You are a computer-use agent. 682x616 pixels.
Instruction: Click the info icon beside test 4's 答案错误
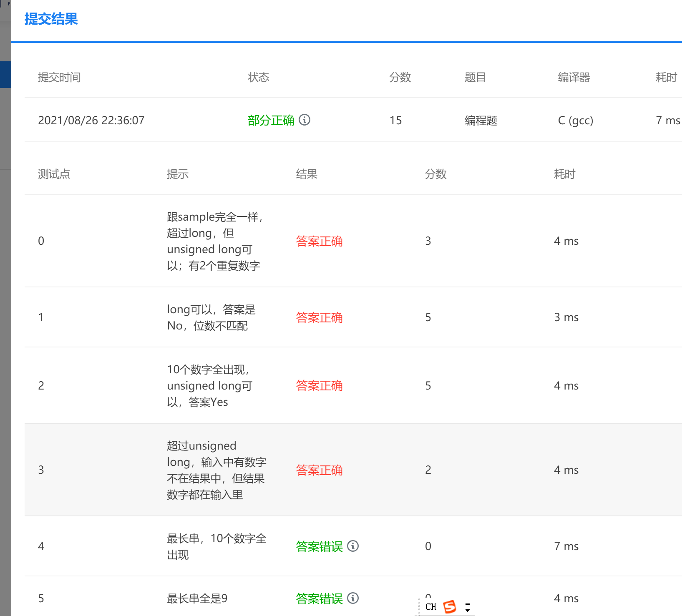(x=353, y=546)
